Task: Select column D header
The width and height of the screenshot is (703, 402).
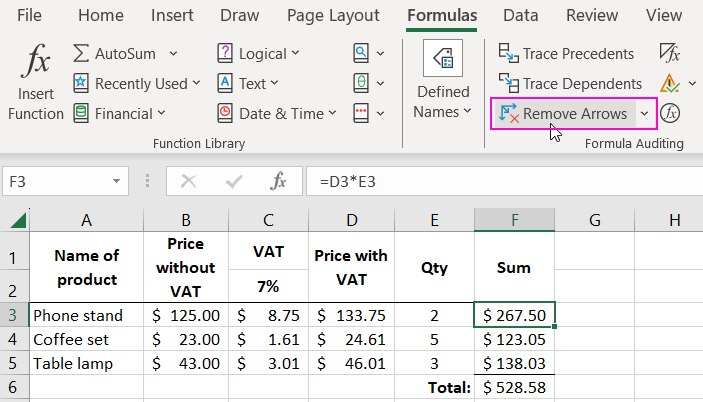Action: (x=350, y=220)
